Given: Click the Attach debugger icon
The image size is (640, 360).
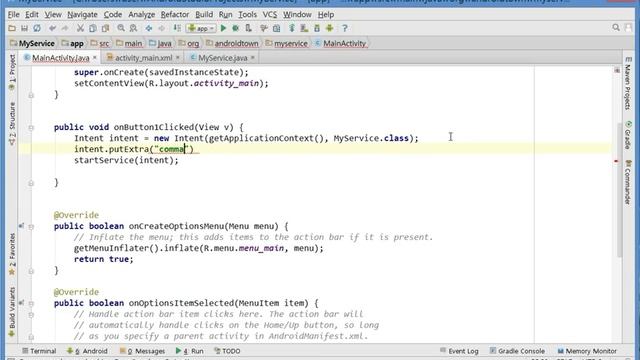Looking at the screenshot, I should coord(249,28).
